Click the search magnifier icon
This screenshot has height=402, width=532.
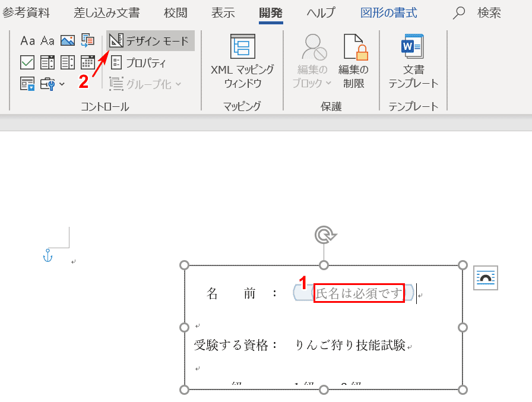(459, 13)
